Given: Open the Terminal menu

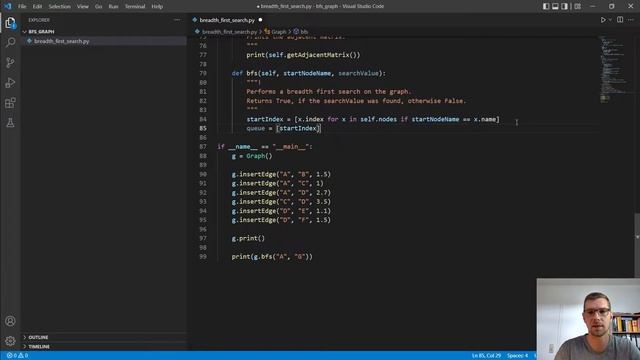Looking at the screenshot, I should 135,6.
